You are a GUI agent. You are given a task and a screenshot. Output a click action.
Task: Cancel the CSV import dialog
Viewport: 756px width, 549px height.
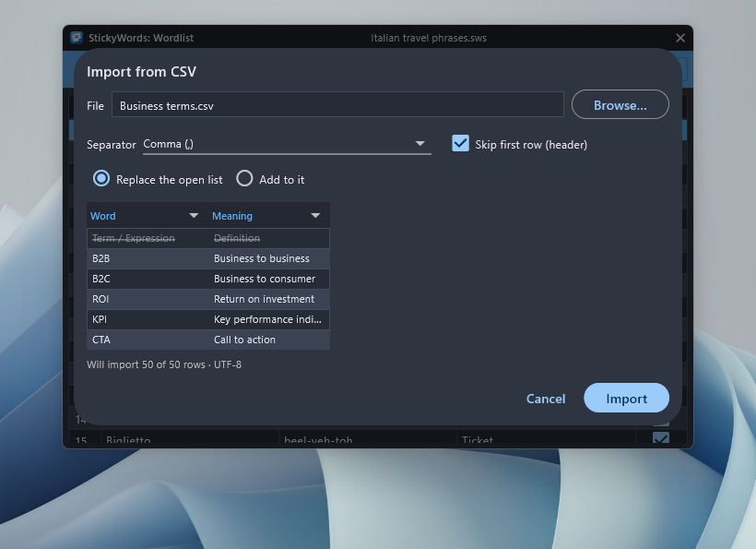click(546, 399)
